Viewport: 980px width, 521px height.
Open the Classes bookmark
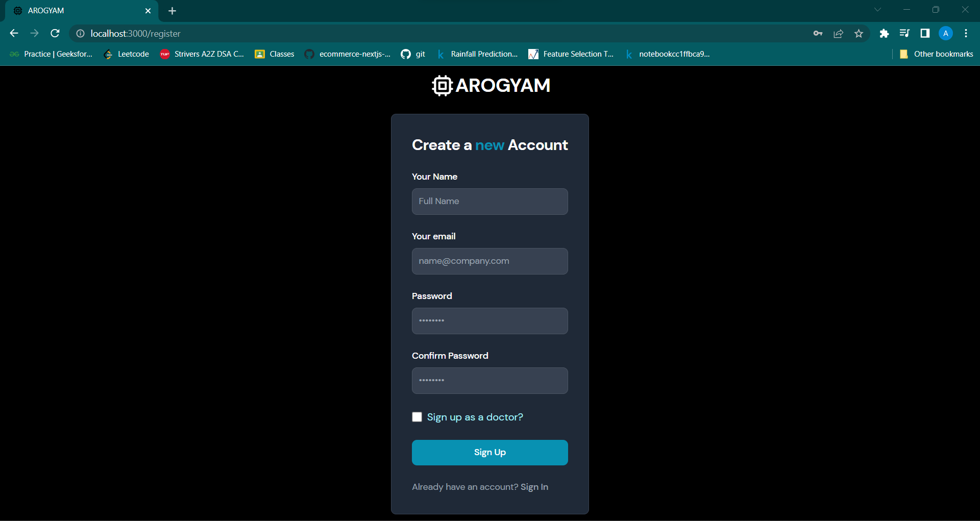[x=274, y=54]
